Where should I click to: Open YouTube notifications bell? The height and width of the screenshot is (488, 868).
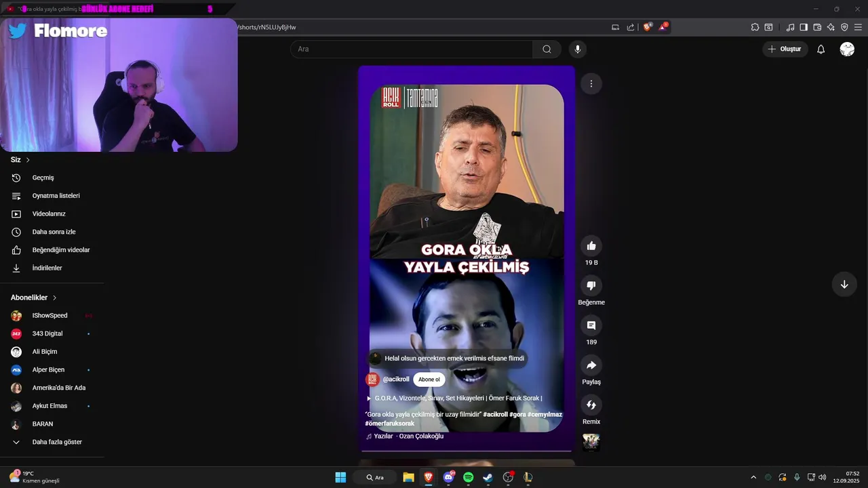(x=821, y=49)
